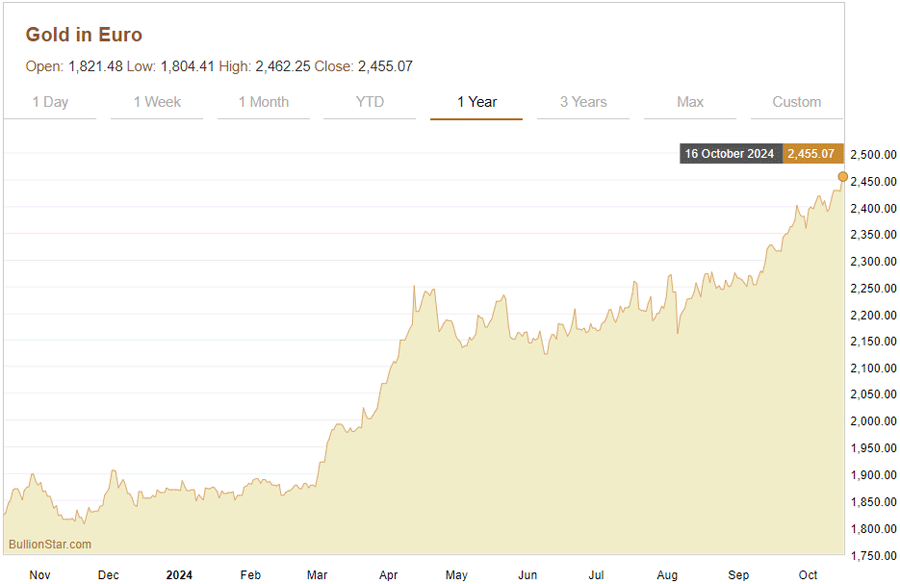Click the 2,500.00 y-axis label
900x584 pixels.
[872, 155]
